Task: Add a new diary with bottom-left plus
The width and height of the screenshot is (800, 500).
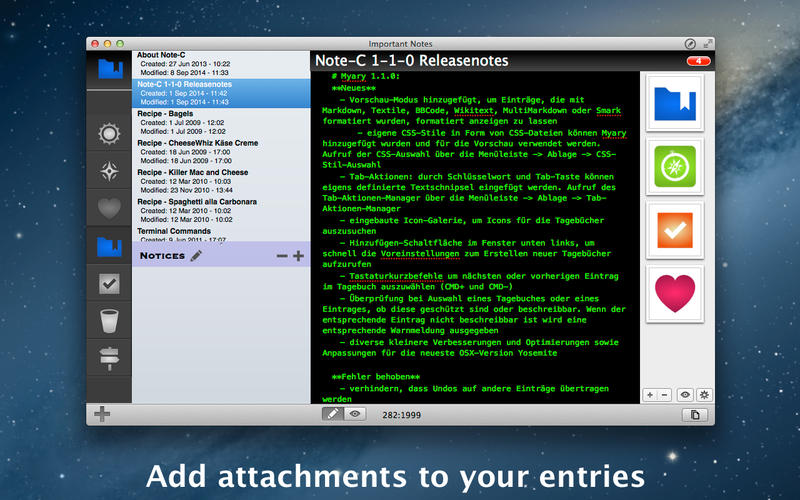Action: [x=102, y=414]
